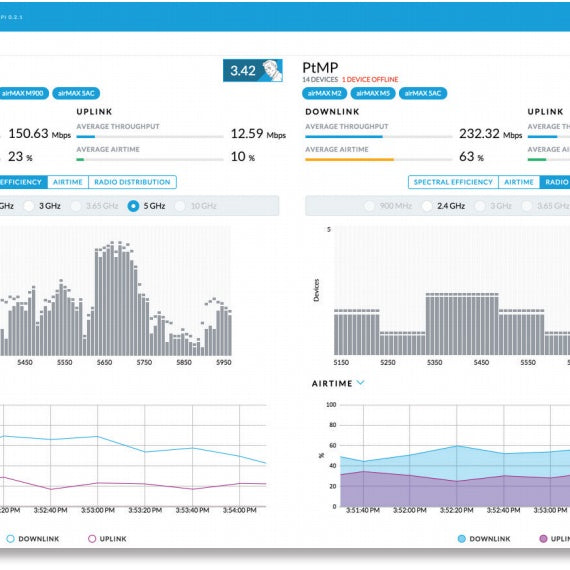The width and height of the screenshot is (570, 570).
Task: Select the left panel's 3.65 GHz radio button
Action: 76,206
